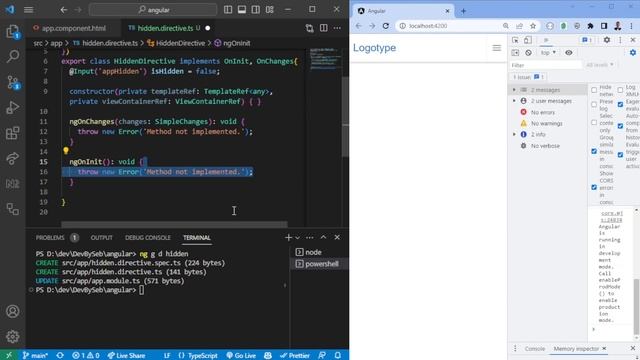Open the editor More Actions ellipsis
Viewport: 640px width, 360px height.
[x=337, y=28]
